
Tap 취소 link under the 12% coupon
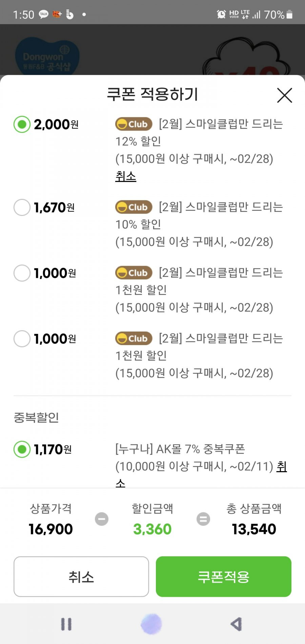[x=126, y=176]
